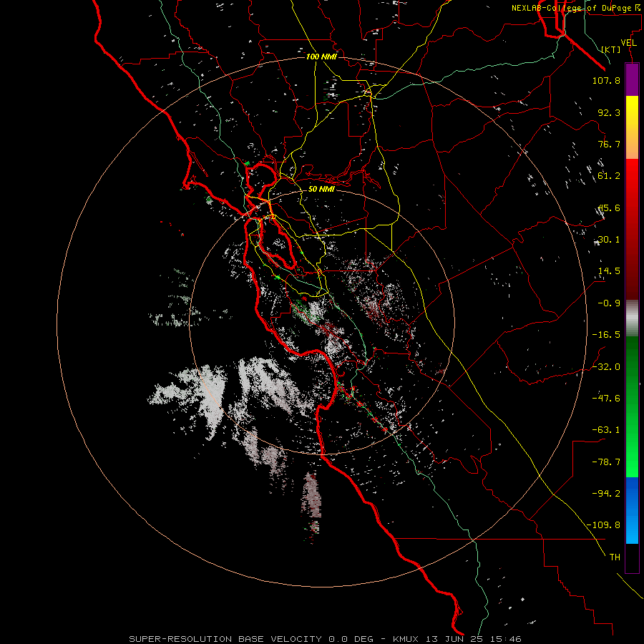Select the 107.8 velocity scale value

[606, 80]
